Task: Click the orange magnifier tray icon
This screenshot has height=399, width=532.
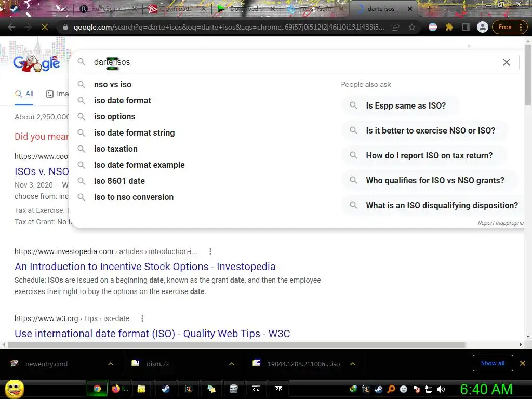Action: [x=391, y=389]
